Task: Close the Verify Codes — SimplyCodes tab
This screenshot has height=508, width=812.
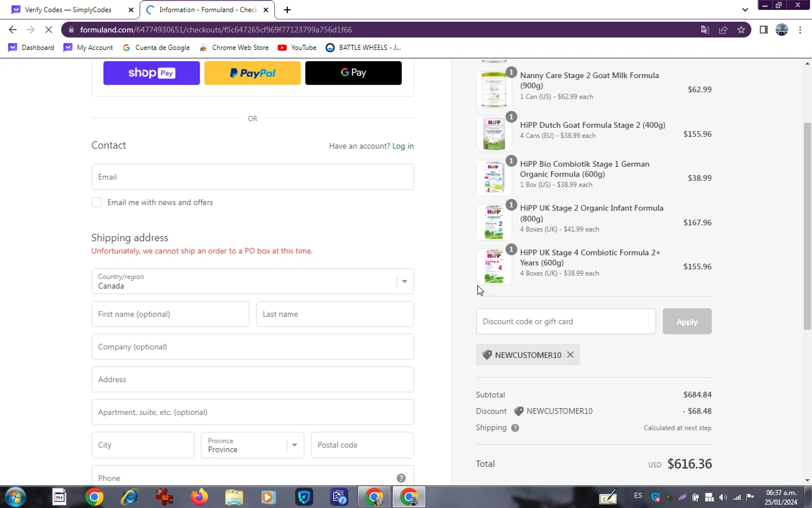Action: tap(131, 10)
